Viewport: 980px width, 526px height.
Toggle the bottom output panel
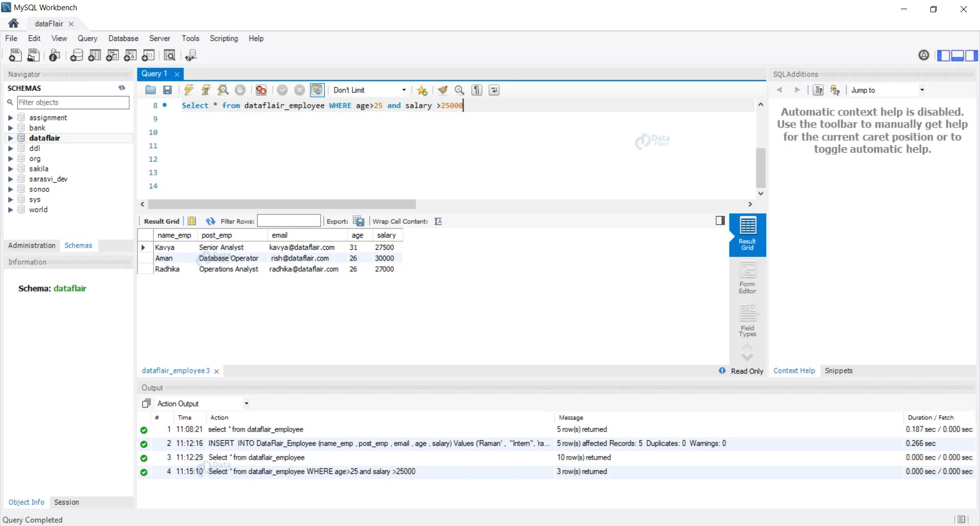coord(958,55)
